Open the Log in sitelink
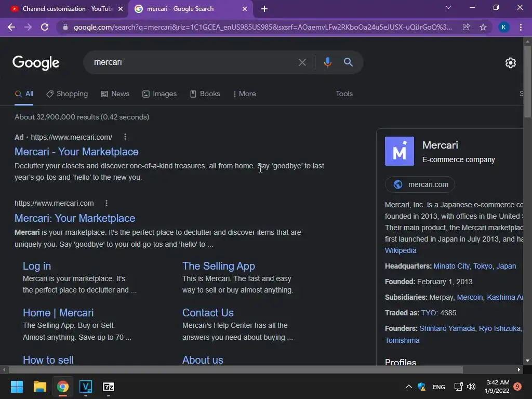 point(37,266)
